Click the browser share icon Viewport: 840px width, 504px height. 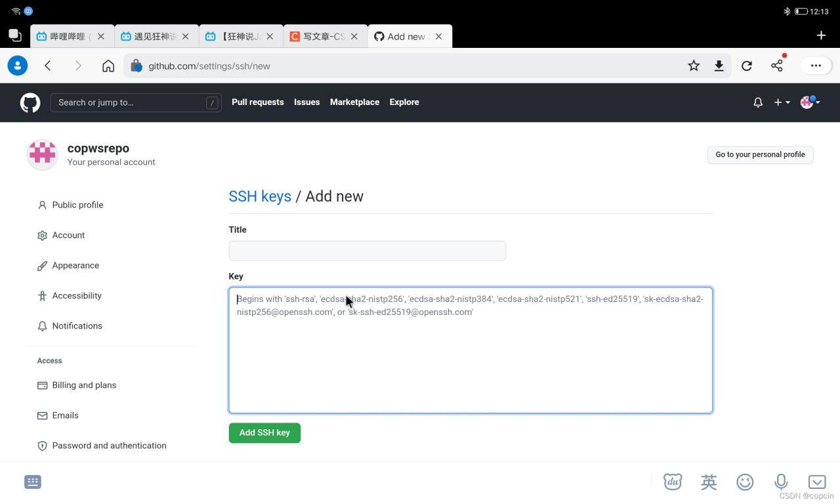(x=777, y=65)
